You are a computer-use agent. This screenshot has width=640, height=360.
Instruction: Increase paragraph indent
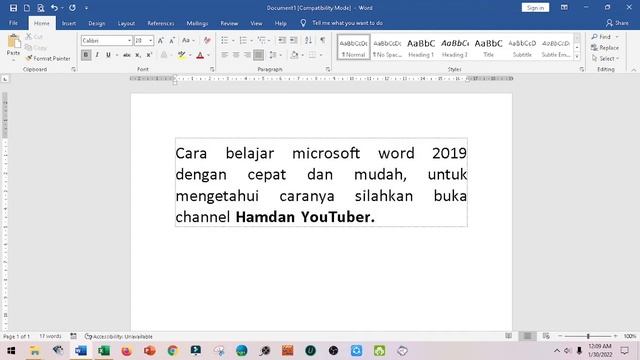[x=293, y=40]
